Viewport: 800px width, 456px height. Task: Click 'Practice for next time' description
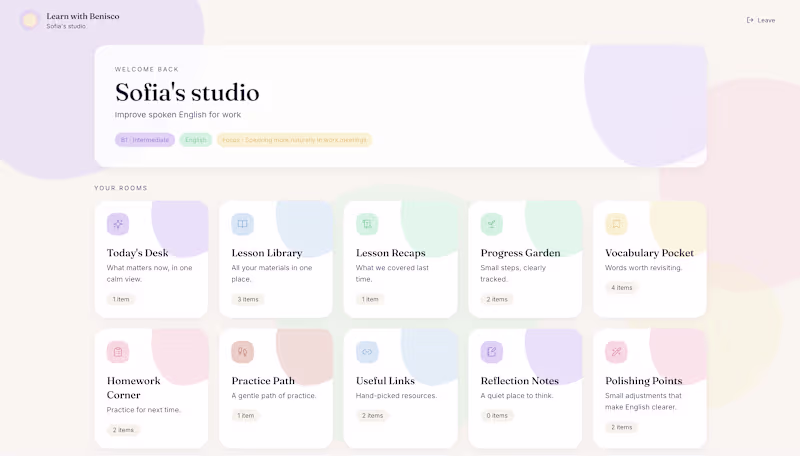(143, 410)
